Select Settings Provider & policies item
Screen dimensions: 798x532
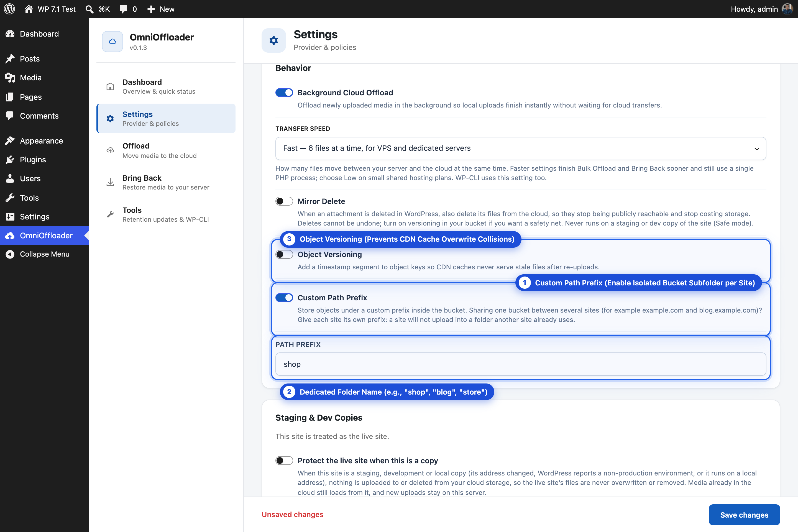point(166,118)
